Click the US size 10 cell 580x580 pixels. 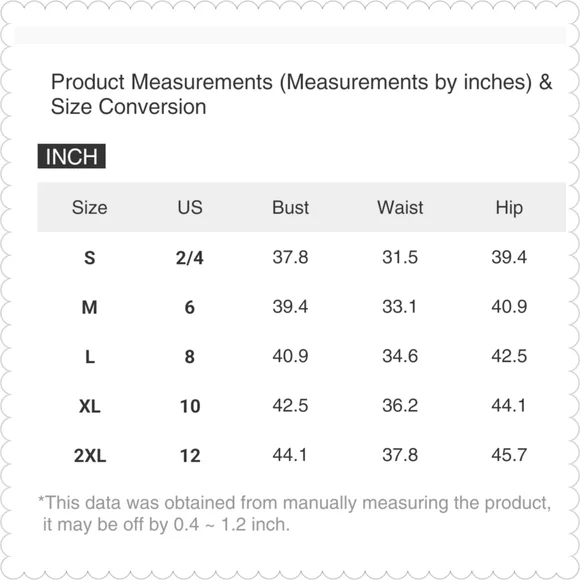[x=190, y=407]
